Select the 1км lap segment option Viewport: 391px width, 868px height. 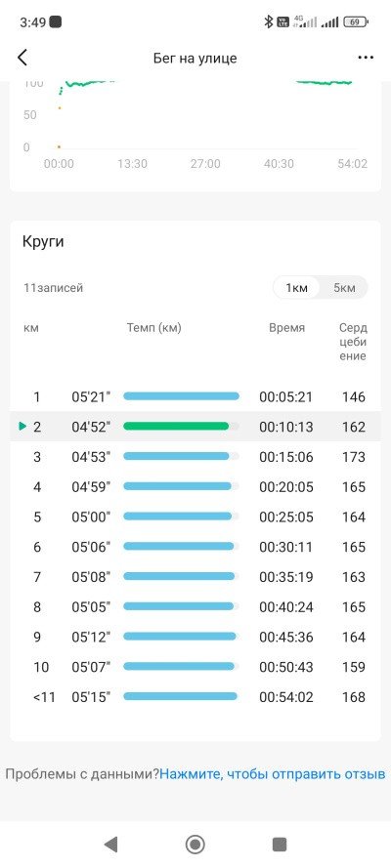297,288
